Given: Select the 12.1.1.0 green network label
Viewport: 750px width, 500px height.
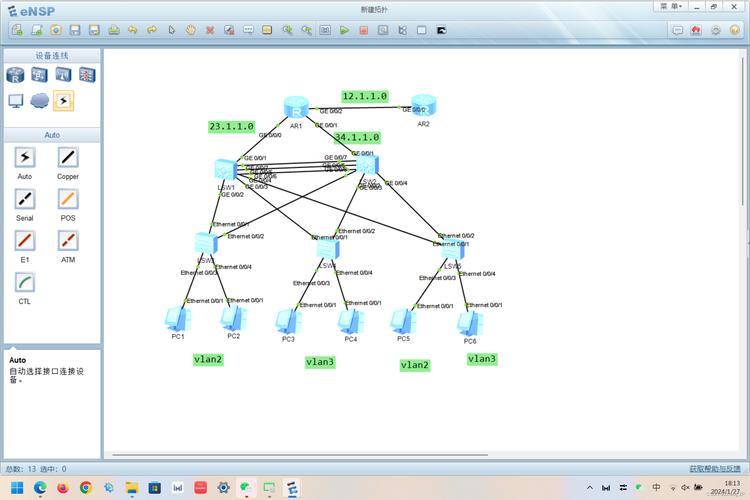Looking at the screenshot, I should point(364,96).
